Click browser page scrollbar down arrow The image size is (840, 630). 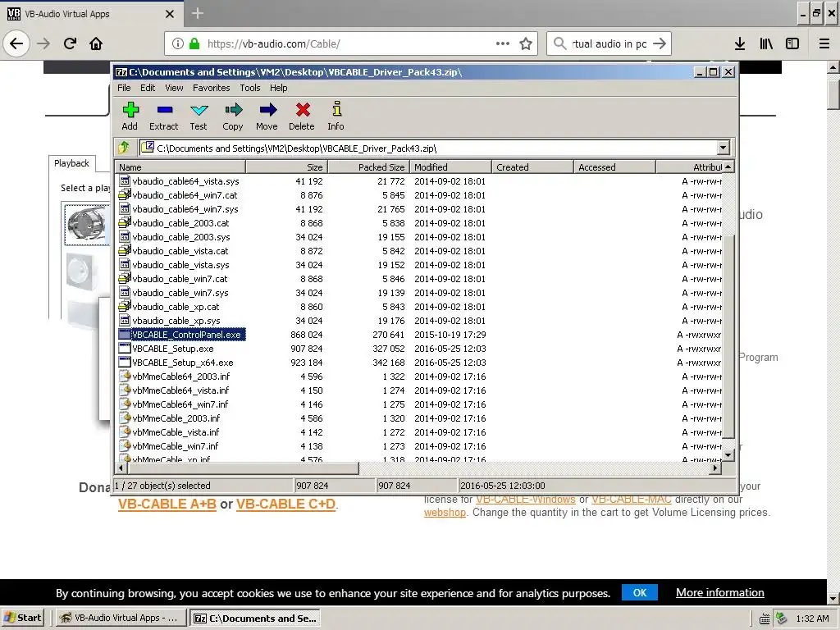pyautogui.click(x=833, y=598)
